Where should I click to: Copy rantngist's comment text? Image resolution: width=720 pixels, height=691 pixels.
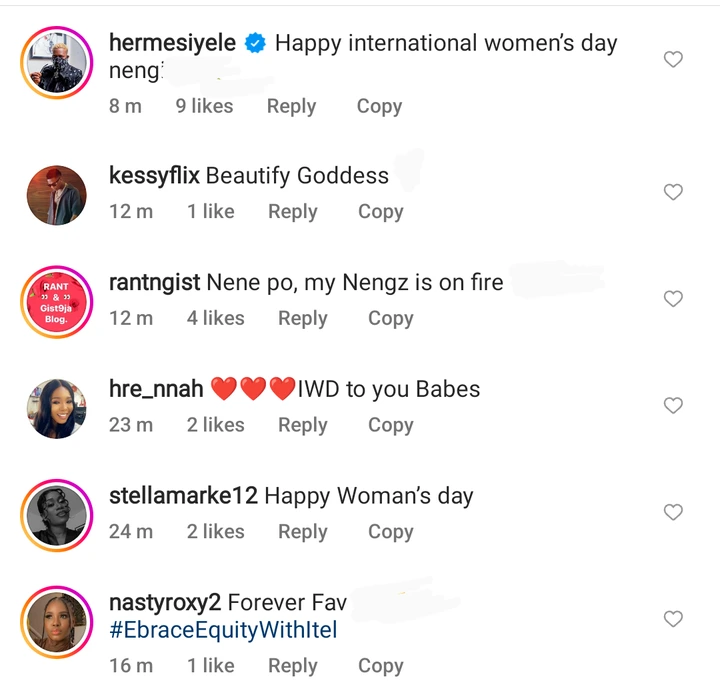pos(390,318)
